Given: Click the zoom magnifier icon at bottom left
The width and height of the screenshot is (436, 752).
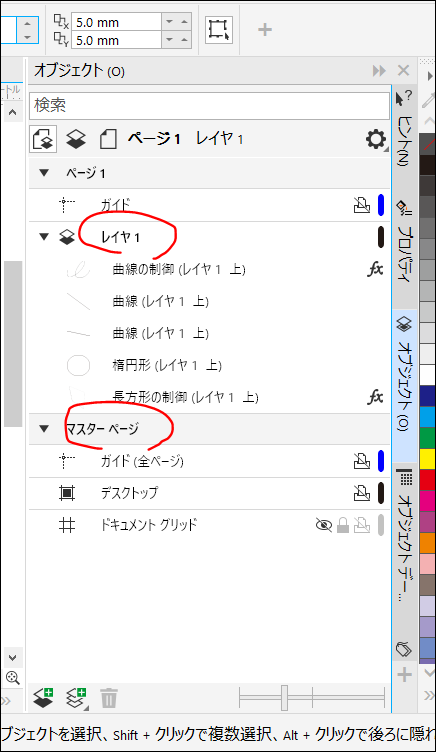Looking at the screenshot, I should [x=12, y=678].
